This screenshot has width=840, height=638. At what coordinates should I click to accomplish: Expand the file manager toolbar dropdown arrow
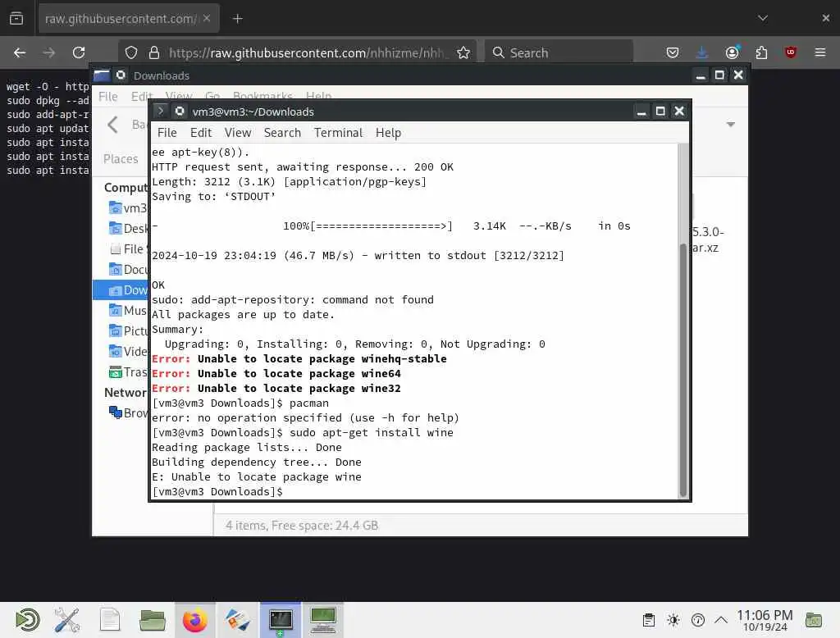coord(730,125)
